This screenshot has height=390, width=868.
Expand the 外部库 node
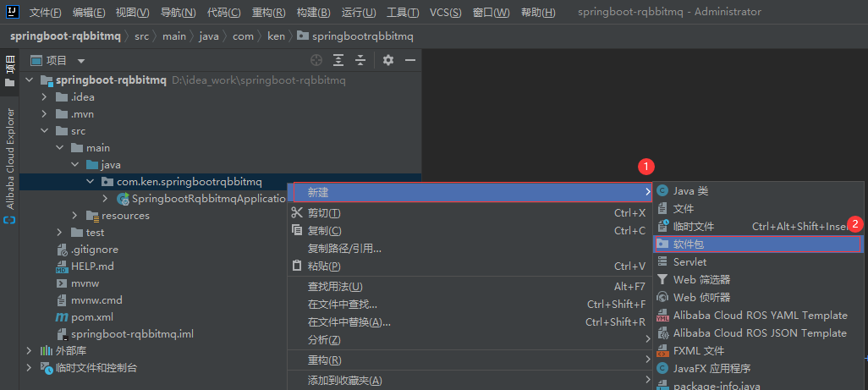(30, 351)
